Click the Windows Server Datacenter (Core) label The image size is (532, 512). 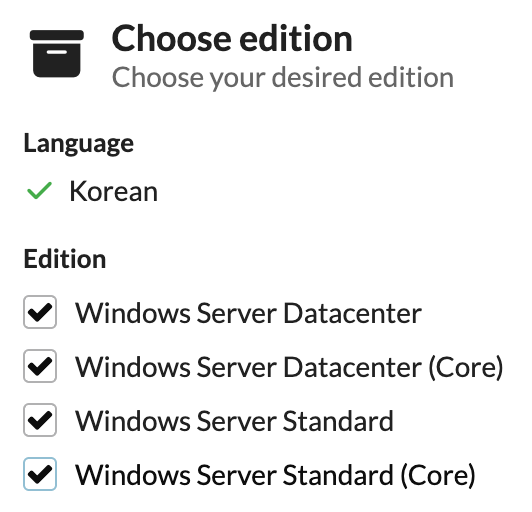point(289,367)
